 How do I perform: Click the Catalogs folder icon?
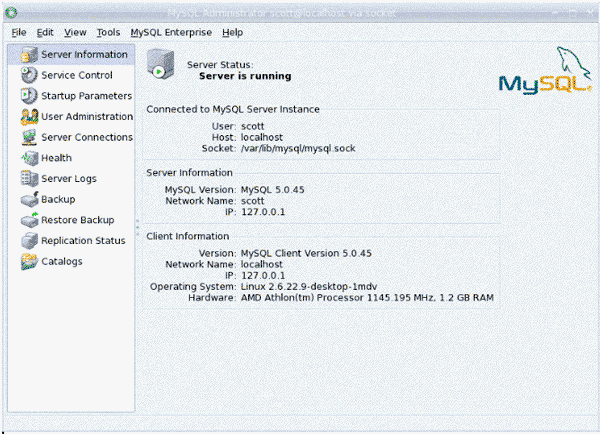point(29,261)
